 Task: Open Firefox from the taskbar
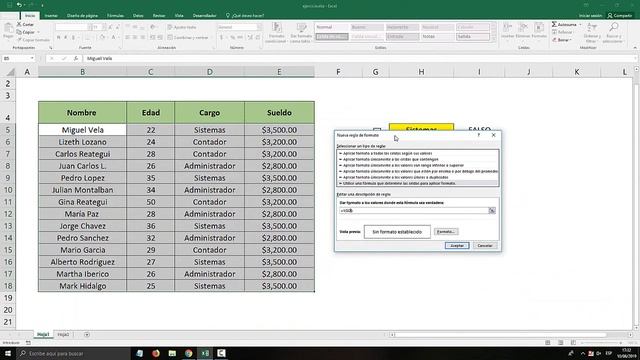pos(156,353)
